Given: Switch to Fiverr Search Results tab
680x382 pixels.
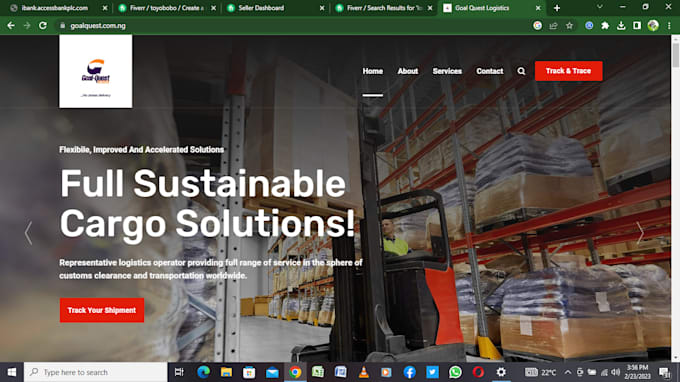Looking at the screenshot, I should click(384, 8).
